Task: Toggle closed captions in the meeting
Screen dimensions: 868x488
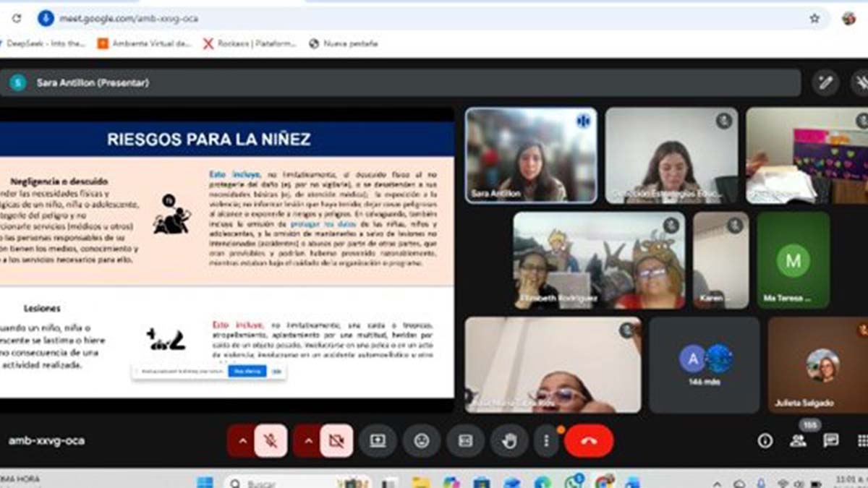Action: coord(465,440)
